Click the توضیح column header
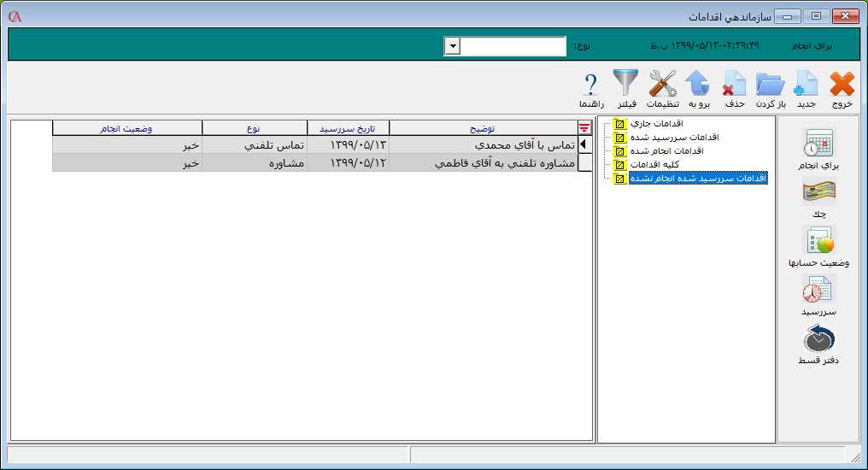The image size is (868, 470). click(x=483, y=128)
